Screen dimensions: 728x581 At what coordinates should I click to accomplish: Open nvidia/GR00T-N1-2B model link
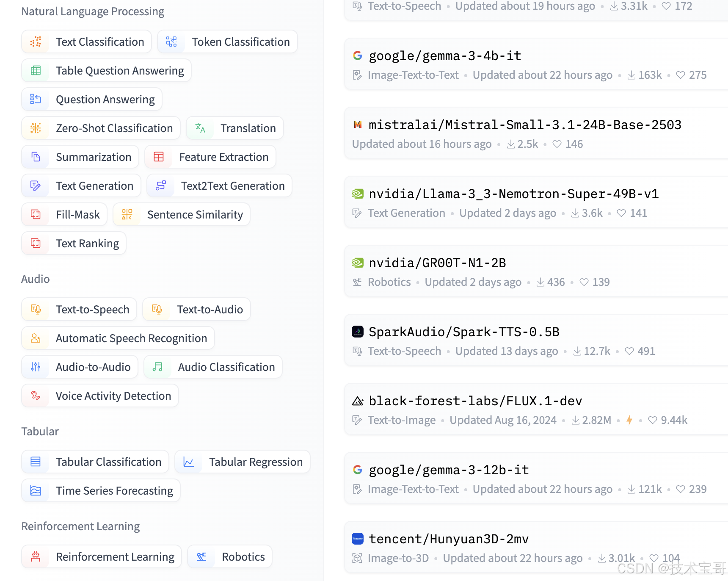437,263
